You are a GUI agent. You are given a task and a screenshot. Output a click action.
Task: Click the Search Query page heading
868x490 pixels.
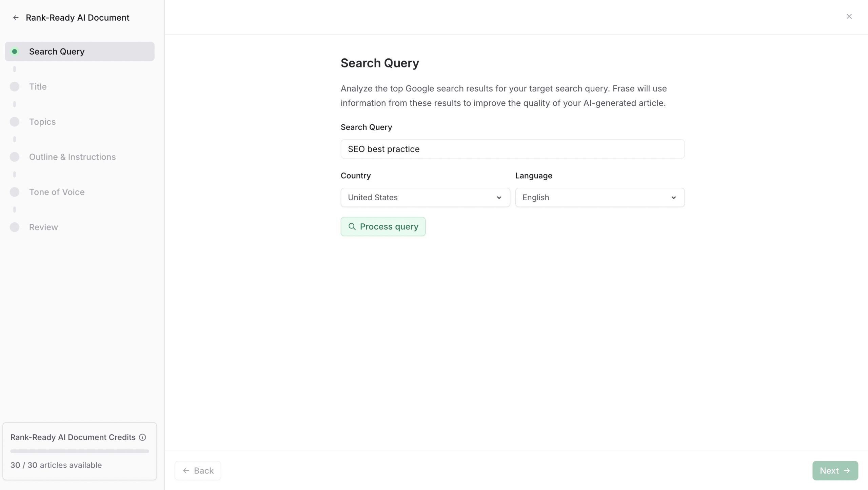380,63
